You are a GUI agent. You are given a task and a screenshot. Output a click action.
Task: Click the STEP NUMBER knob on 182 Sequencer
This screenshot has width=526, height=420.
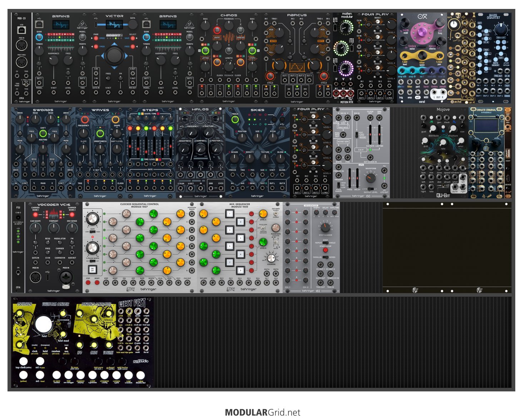325,228
